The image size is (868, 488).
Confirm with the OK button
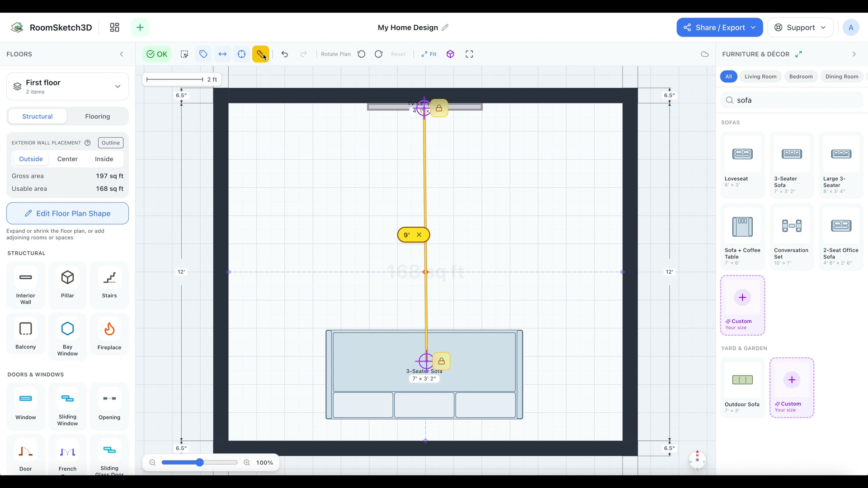157,54
